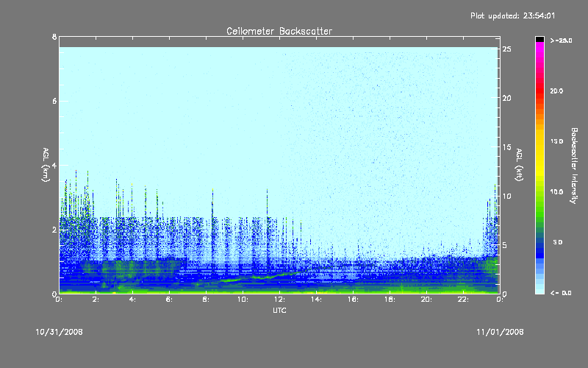Click the 20.0 colorbar tick label
This screenshot has height=368, width=588.
tap(556, 91)
